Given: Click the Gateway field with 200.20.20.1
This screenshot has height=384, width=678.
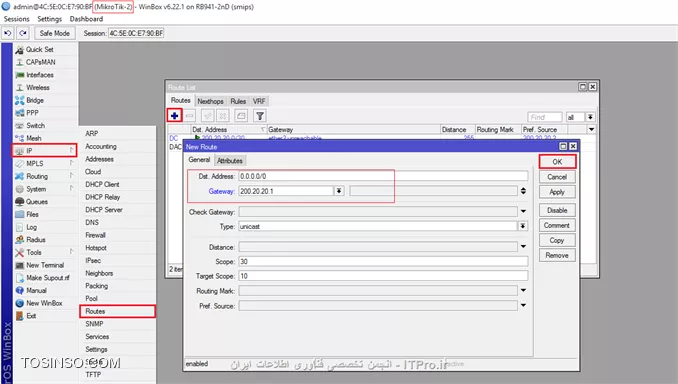Looking at the screenshot, I should point(286,191).
